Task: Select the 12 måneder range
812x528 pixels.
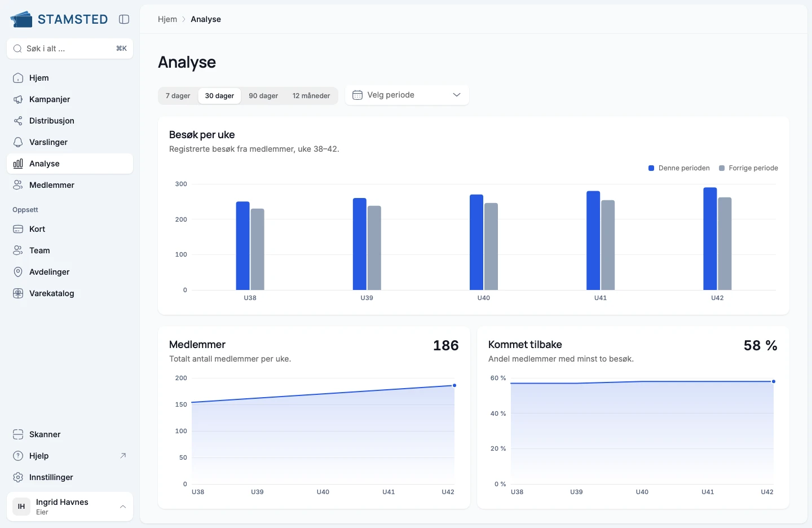Action: tap(311, 96)
